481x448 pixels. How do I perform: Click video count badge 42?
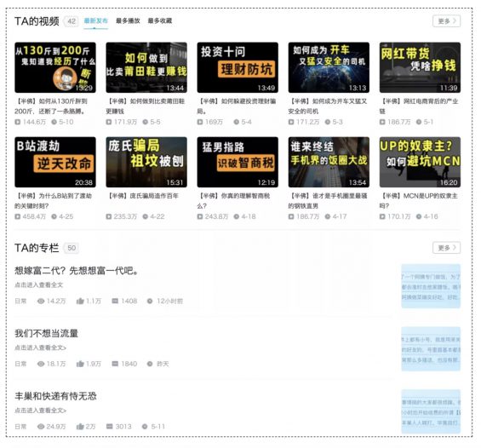(72, 21)
